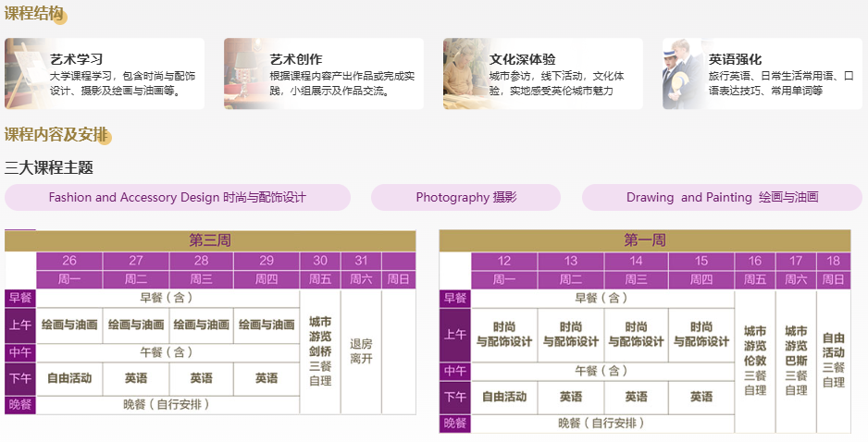868x442 pixels.
Task: Click 晚餐（自行安排）cell in 第一周 table
Action: [602, 424]
